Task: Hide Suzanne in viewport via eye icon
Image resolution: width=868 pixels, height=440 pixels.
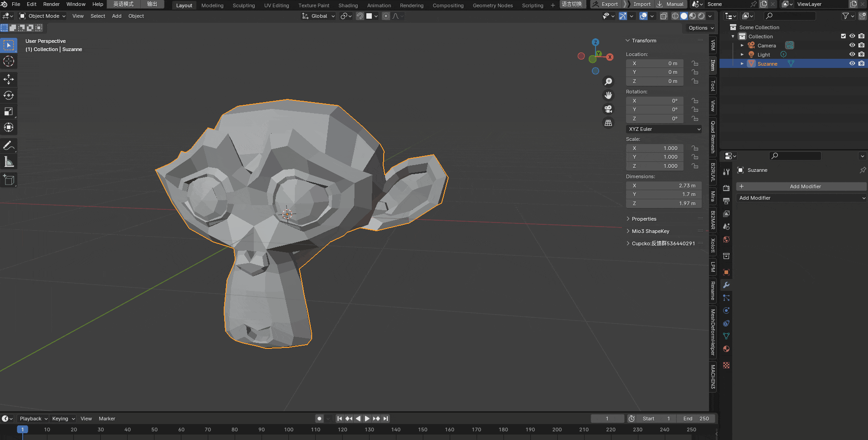Action: [x=852, y=63]
